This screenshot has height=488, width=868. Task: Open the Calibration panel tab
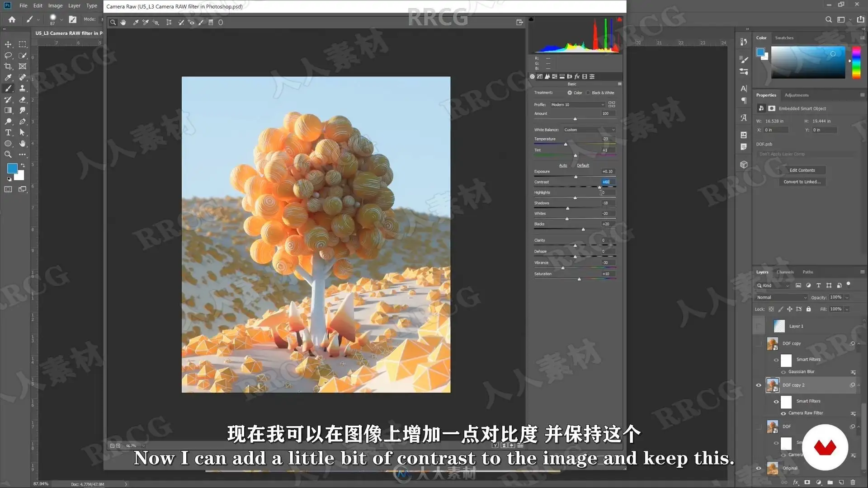(x=585, y=76)
